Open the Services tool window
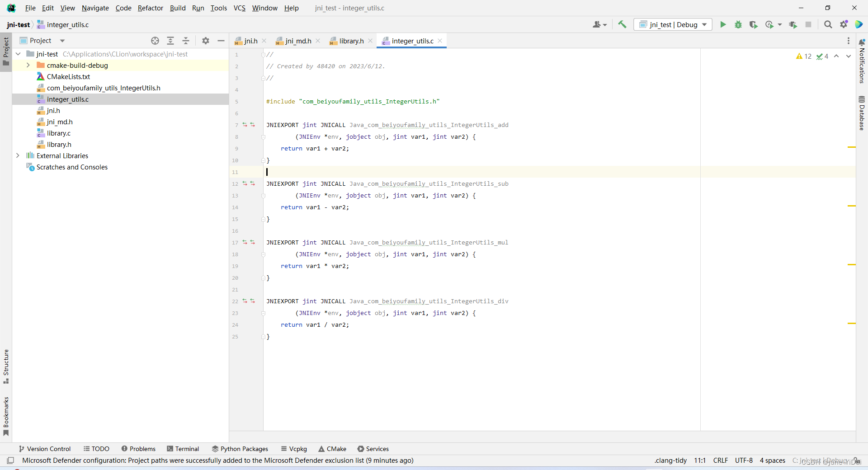Viewport: 868px width, 470px height. pyautogui.click(x=373, y=449)
